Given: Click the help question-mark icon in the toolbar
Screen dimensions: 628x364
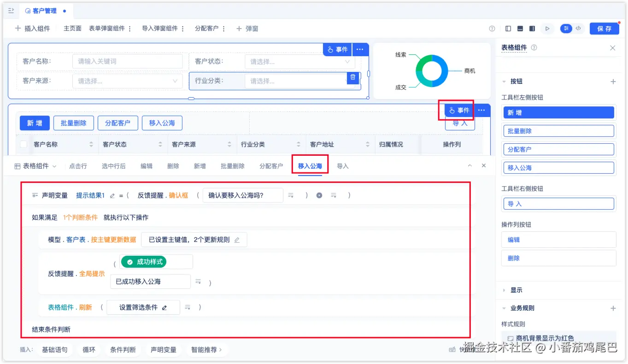Looking at the screenshot, I should [x=492, y=29].
